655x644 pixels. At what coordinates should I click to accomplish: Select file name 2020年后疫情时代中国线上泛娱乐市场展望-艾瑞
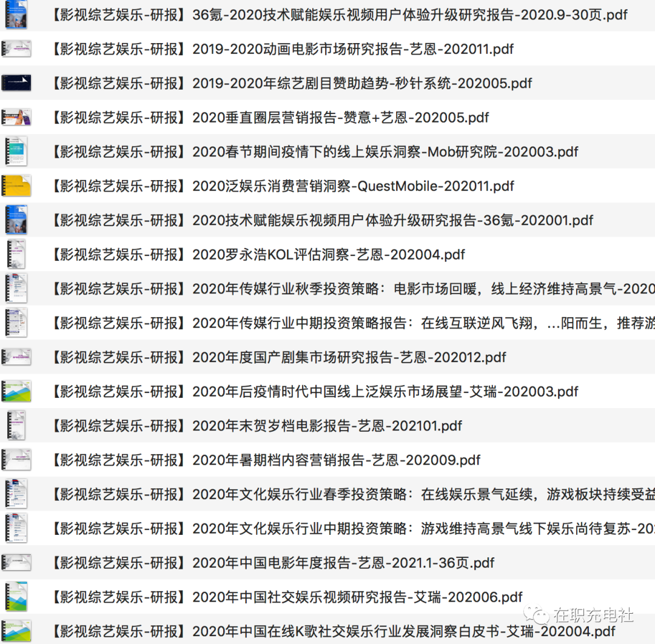[314, 392]
